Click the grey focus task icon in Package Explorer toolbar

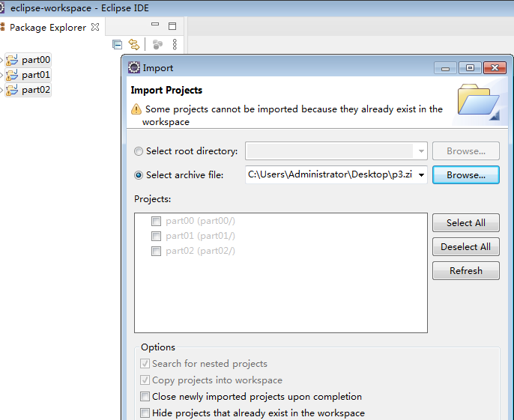(157, 45)
